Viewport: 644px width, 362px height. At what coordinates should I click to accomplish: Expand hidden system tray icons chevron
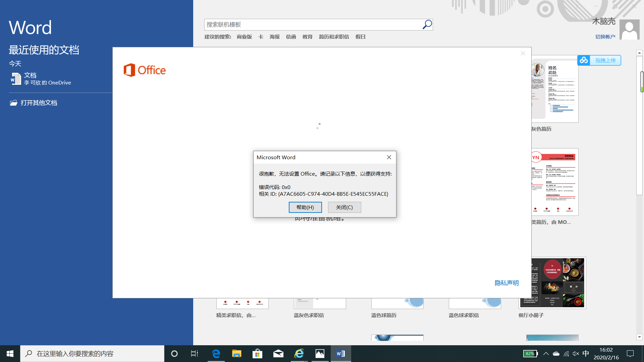click(x=546, y=354)
